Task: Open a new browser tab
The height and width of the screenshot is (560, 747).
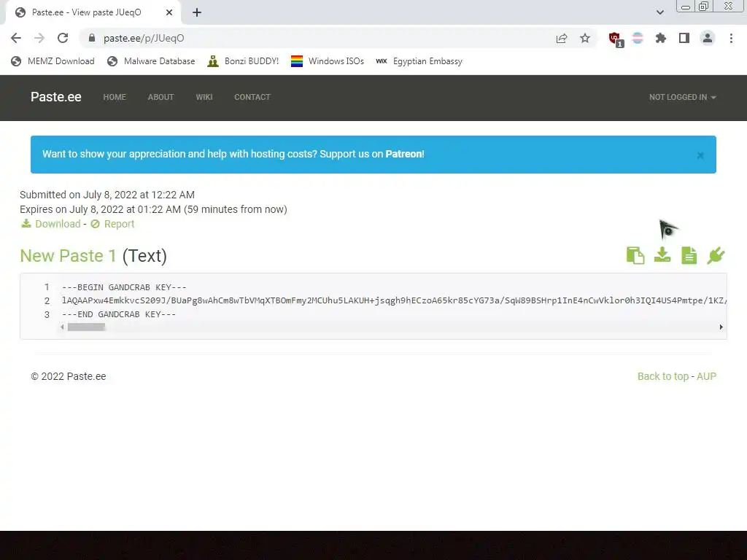Action: (197, 13)
